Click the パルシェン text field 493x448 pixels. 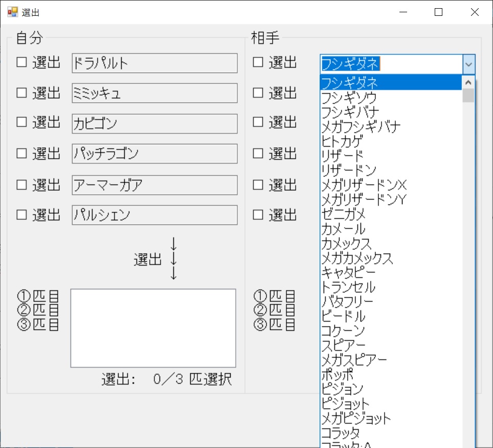pyautogui.click(x=154, y=215)
